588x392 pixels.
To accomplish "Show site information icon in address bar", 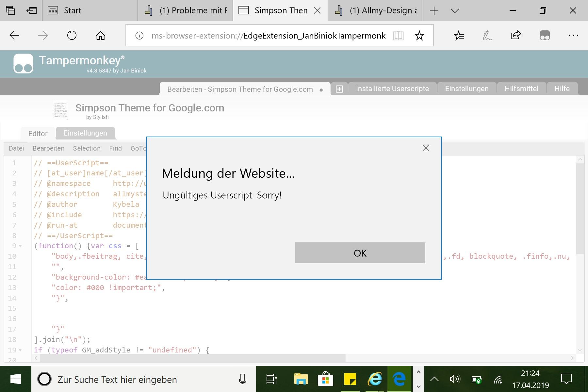I will pyautogui.click(x=139, y=36).
